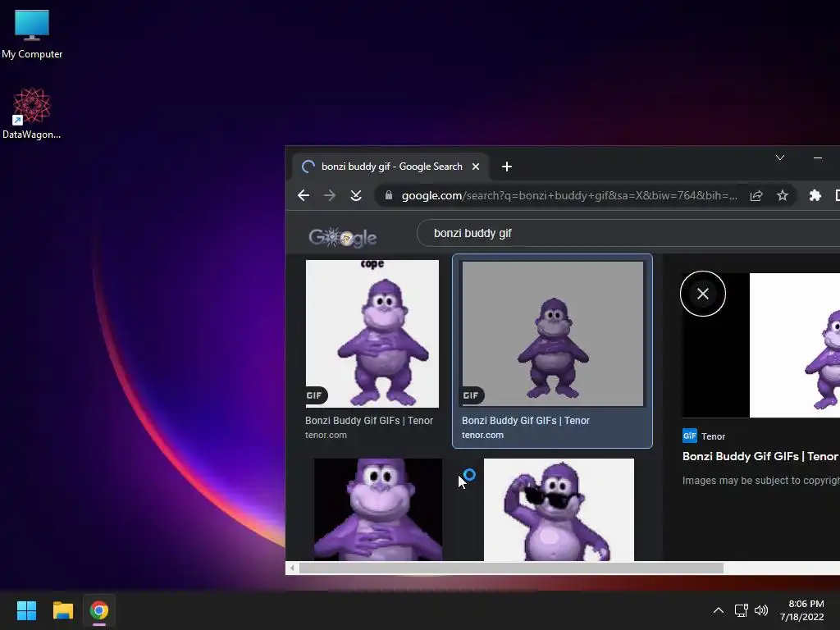Screen dimensions: 840x630
Task: Click the Chrome icon in the taskbar
Action: click(99, 610)
